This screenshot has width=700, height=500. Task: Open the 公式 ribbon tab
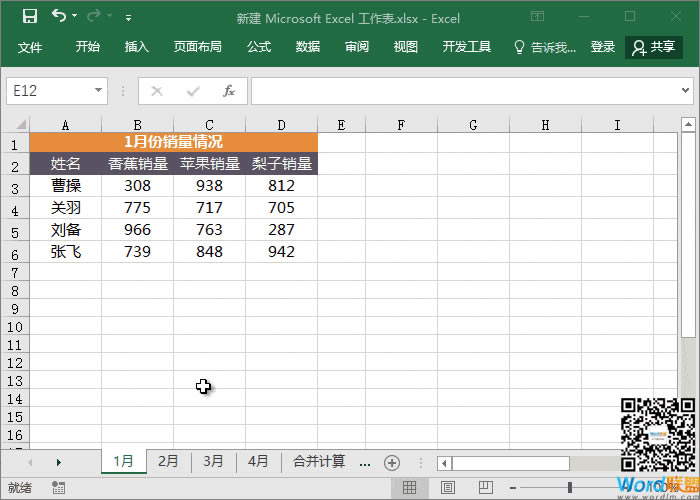click(x=259, y=47)
